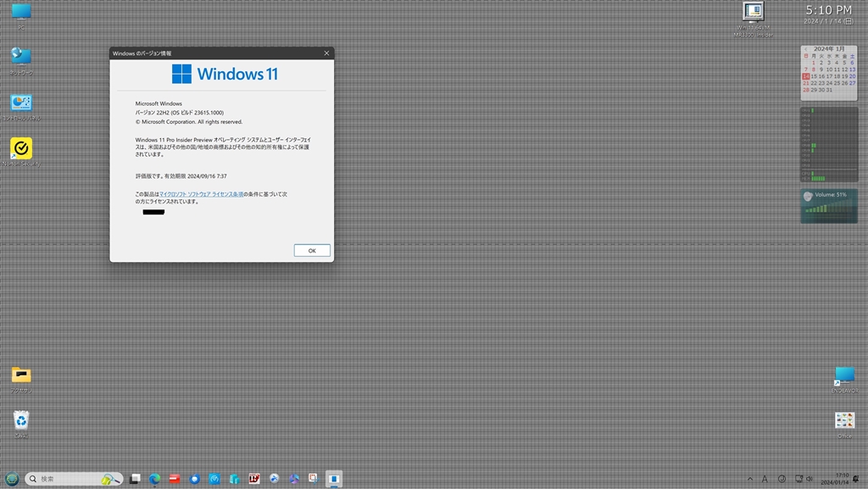The image size is (868, 489).
Task: Toggle the IME input mode A indicator
Action: coord(765,479)
